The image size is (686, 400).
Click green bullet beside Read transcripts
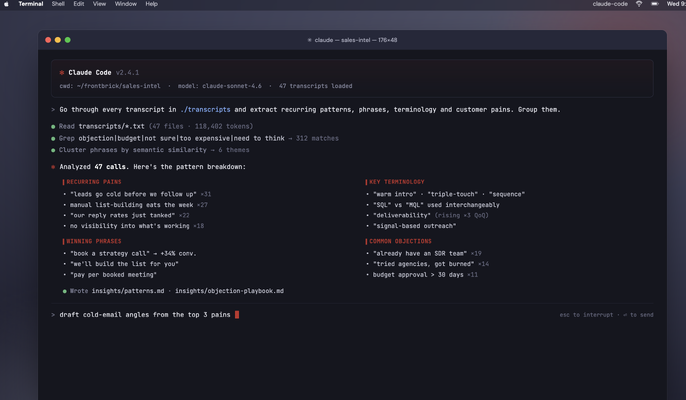53,126
